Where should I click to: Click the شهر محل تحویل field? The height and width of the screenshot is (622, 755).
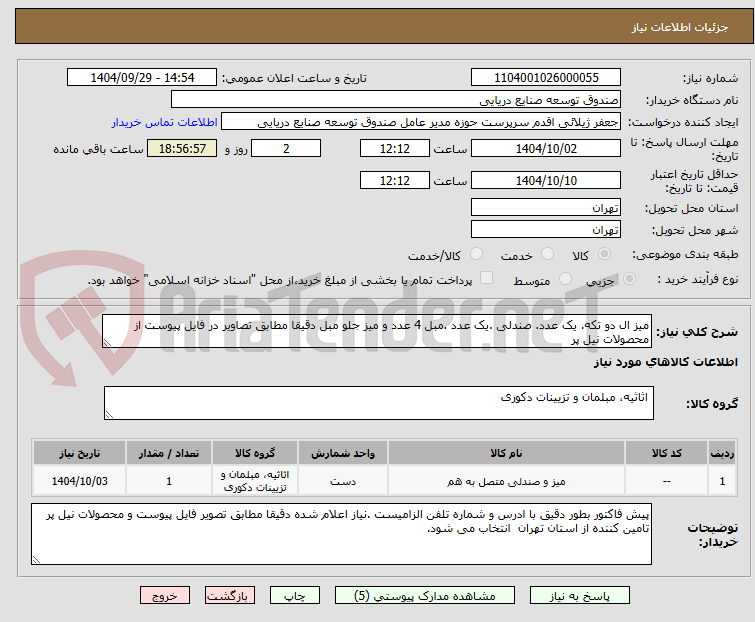(x=546, y=230)
